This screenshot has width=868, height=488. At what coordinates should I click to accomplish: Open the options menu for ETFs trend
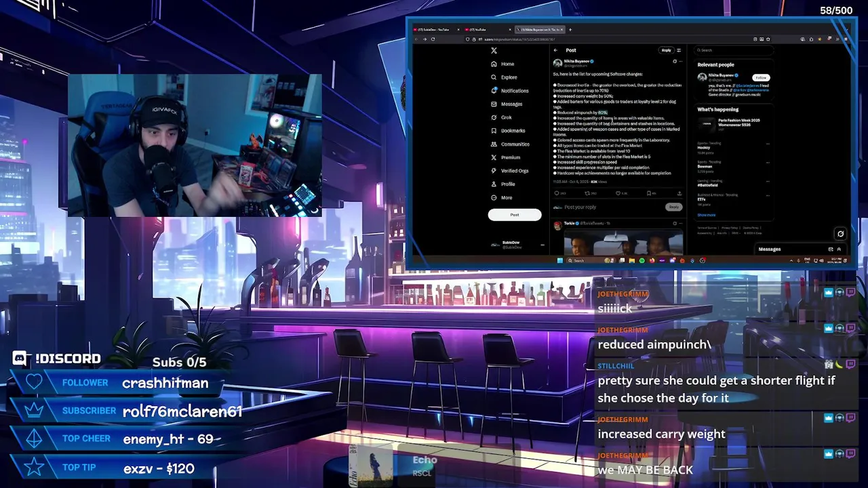[x=768, y=195]
